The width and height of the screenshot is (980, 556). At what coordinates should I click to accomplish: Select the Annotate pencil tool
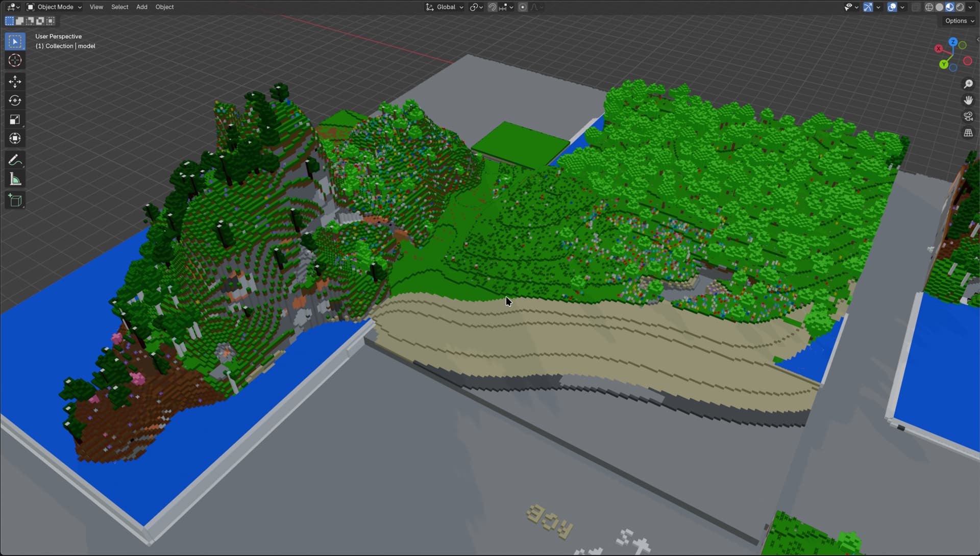pos(15,160)
